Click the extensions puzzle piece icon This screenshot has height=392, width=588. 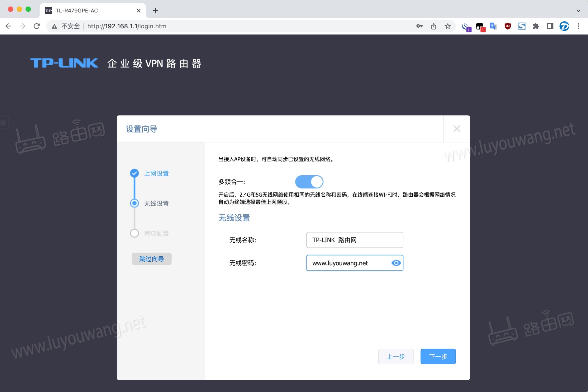pyautogui.click(x=536, y=26)
